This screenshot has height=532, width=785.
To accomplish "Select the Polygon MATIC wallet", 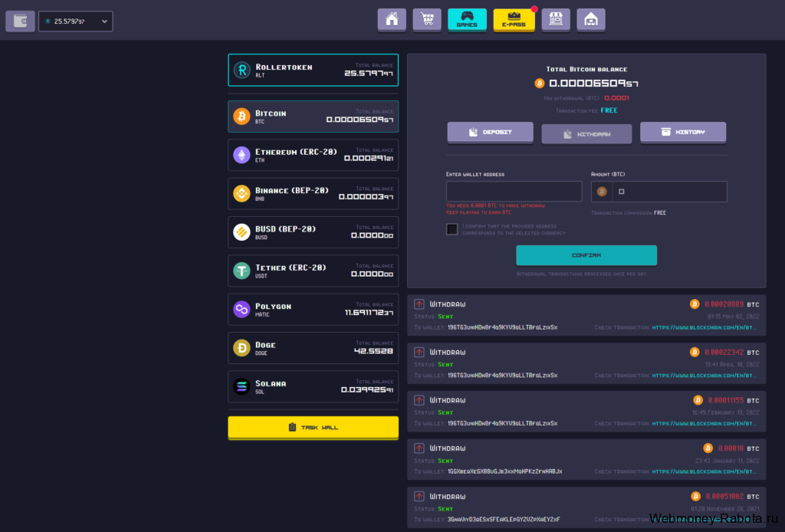I will (x=314, y=309).
